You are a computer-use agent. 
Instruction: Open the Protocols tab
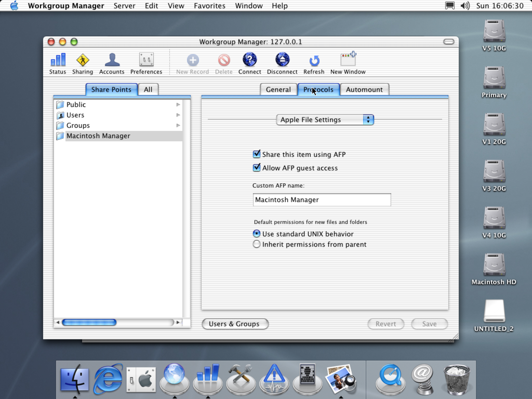(318, 90)
